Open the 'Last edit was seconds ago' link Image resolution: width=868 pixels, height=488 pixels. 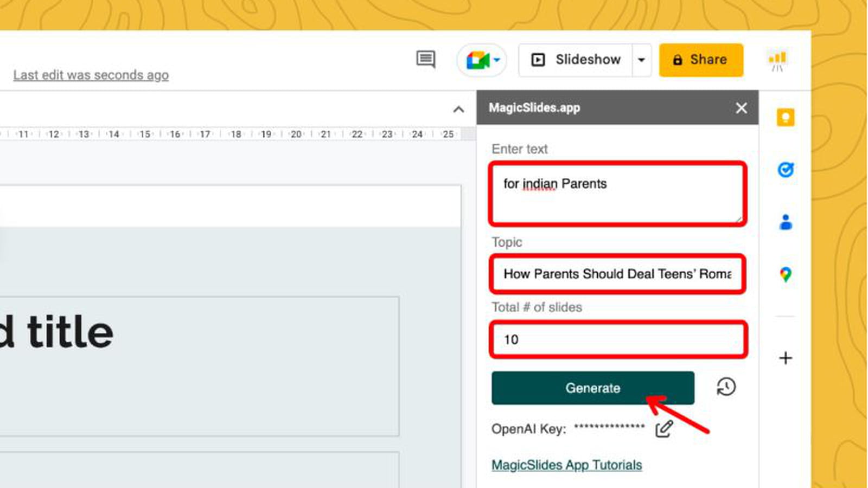pyautogui.click(x=91, y=75)
